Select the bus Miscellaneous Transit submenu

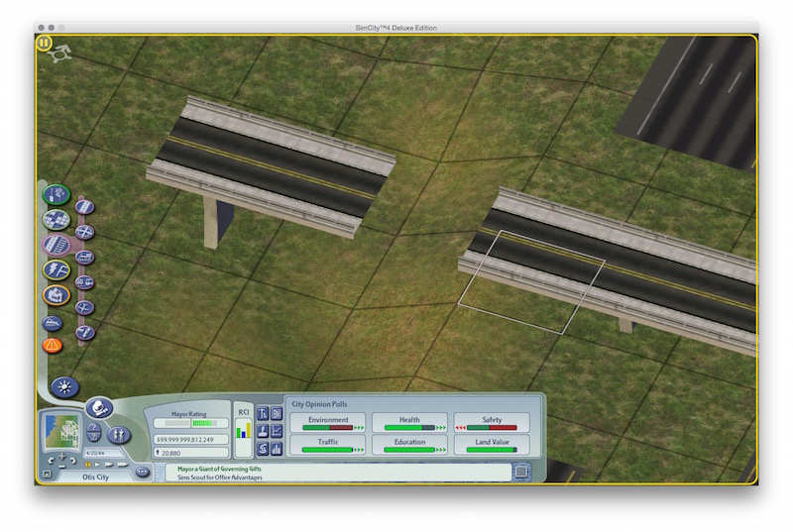point(84,282)
